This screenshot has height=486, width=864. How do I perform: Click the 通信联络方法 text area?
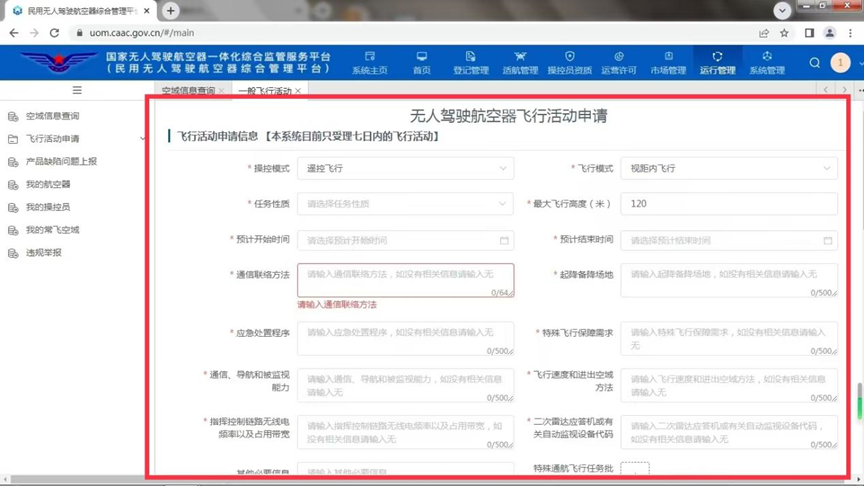[x=406, y=281]
